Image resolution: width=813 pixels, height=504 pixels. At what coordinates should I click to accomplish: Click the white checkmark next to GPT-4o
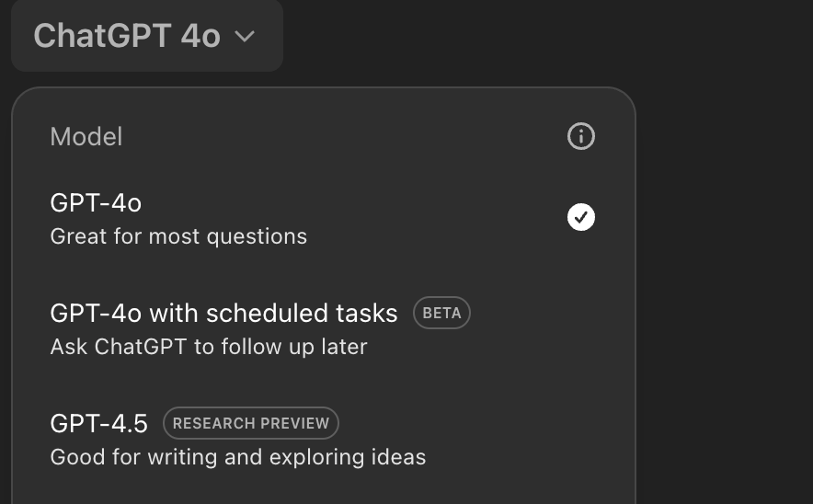coord(581,218)
